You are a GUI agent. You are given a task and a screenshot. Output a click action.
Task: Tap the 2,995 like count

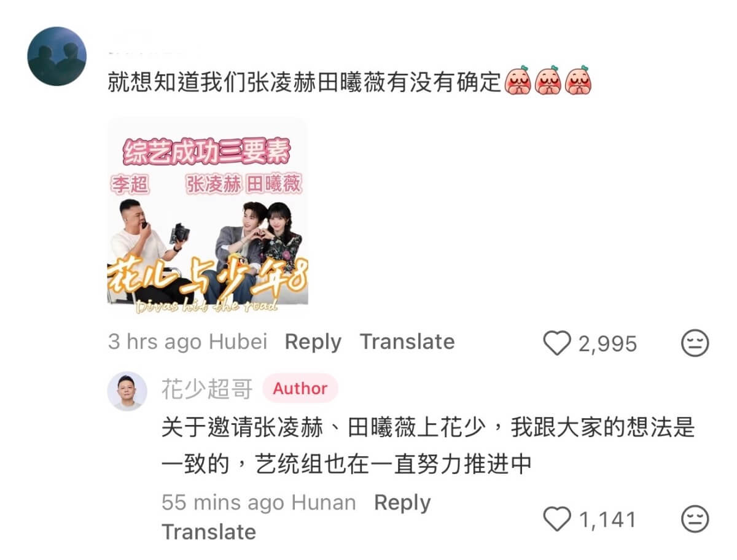(607, 344)
